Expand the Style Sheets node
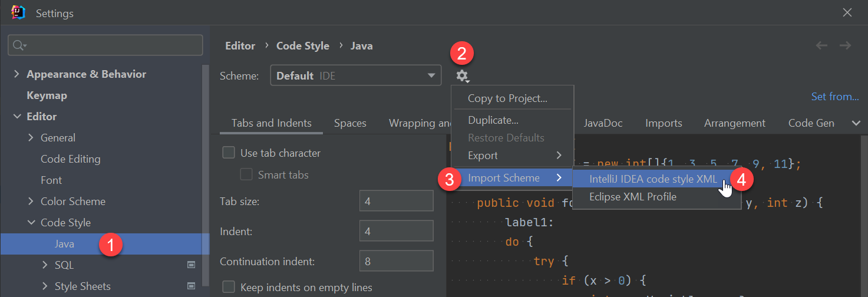 [45, 286]
